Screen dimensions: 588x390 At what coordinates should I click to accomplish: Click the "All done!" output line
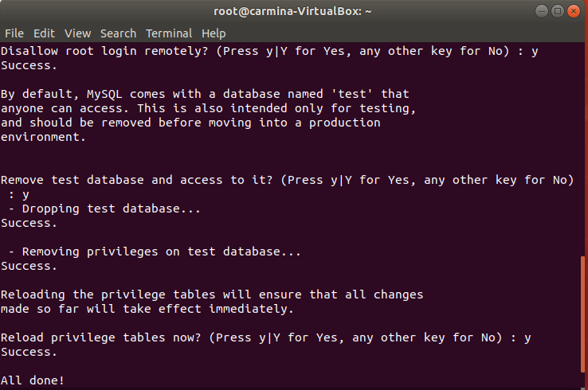pyautogui.click(x=33, y=380)
